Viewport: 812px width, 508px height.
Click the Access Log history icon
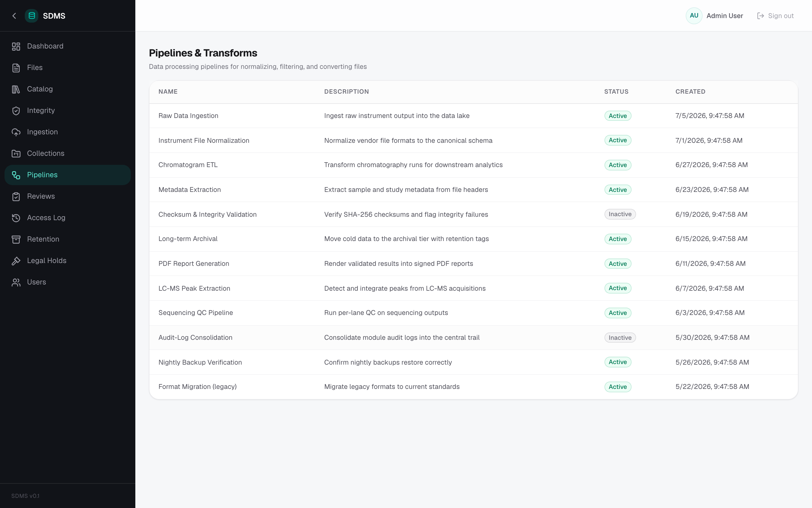(x=16, y=218)
